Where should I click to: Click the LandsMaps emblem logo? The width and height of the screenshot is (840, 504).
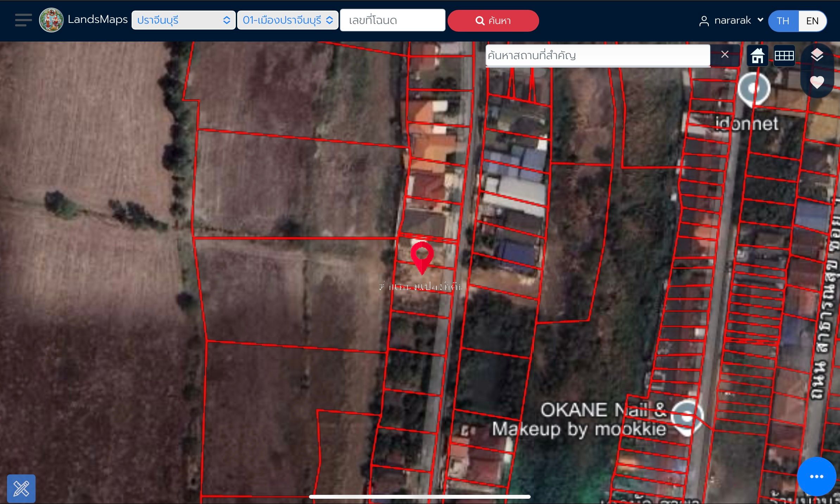tap(51, 20)
